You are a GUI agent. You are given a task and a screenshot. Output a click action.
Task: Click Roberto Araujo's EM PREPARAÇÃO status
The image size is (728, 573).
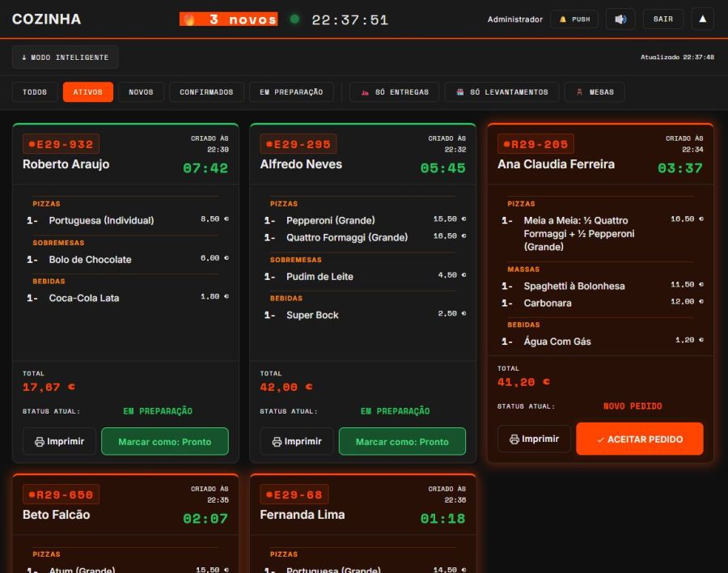[158, 411]
